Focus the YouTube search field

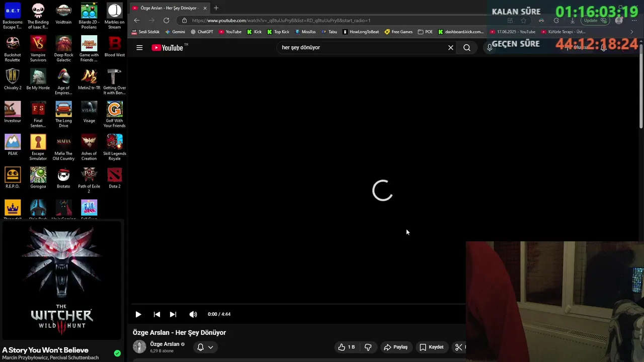pos(362,48)
